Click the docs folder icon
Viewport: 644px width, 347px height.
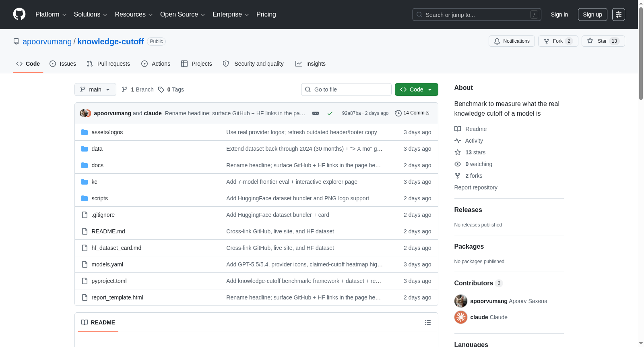[x=85, y=165]
